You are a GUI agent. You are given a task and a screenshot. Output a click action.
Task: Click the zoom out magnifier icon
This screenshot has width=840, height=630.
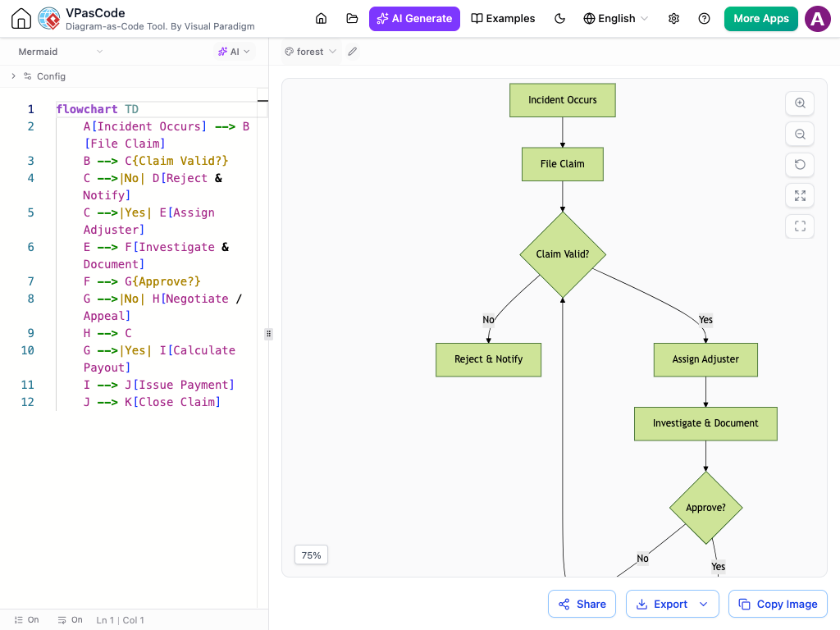(x=800, y=134)
